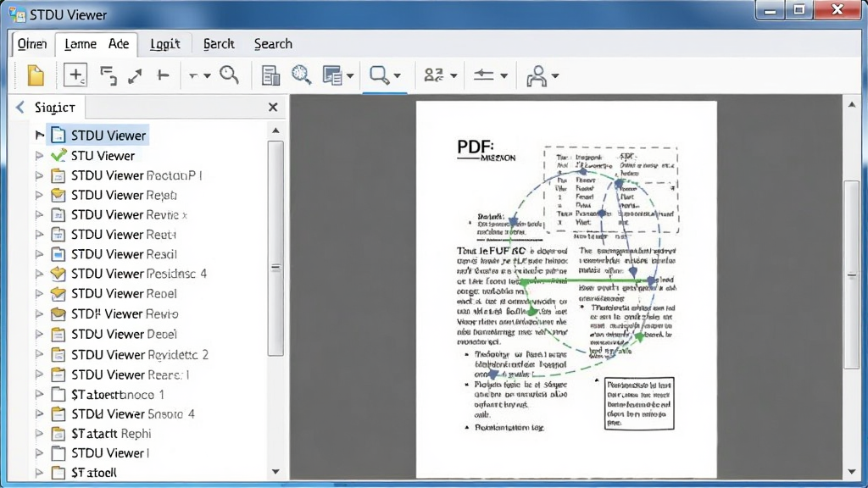Click the page icon of STDU Viewer Resdl
Viewport: 868px width, 488px height.
tap(58, 254)
